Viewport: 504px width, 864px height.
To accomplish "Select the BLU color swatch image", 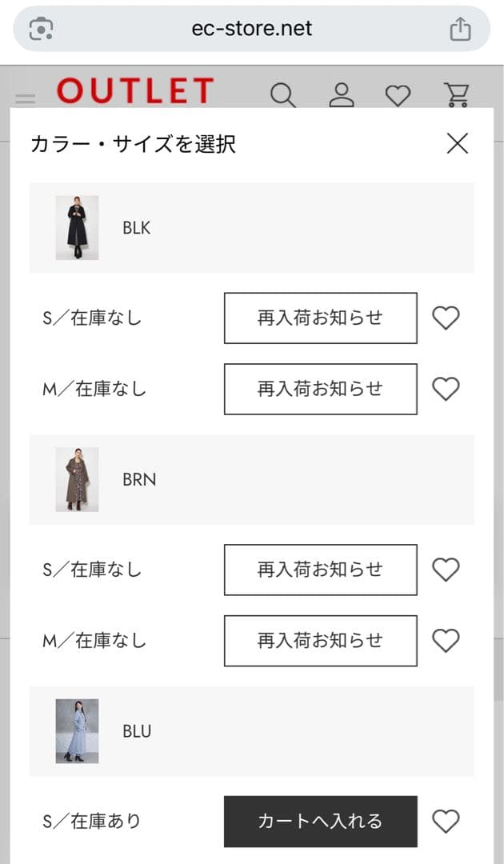I will 77,730.
